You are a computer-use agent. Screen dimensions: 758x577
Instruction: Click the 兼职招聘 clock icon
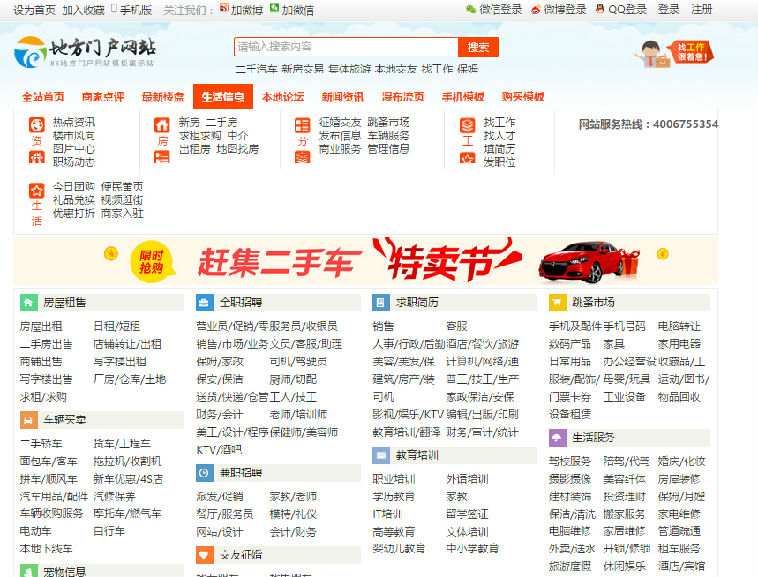pyautogui.click(x=204, y=473)
